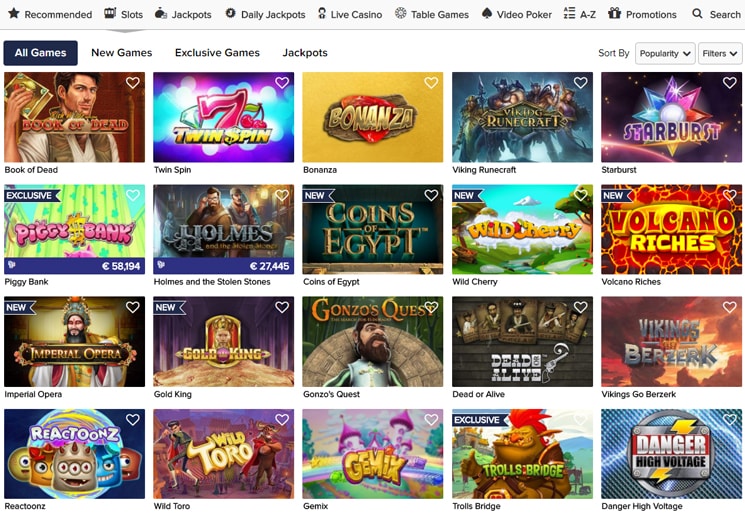Open the Jackpots sub-tab

click(x=305, y=53)
